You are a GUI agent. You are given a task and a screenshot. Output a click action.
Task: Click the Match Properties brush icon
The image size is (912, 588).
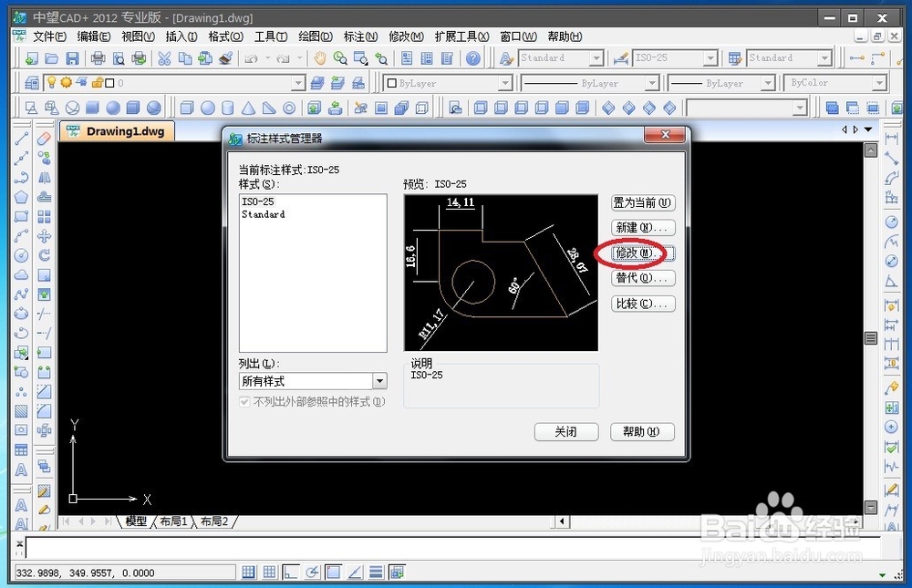coord(225,58)
